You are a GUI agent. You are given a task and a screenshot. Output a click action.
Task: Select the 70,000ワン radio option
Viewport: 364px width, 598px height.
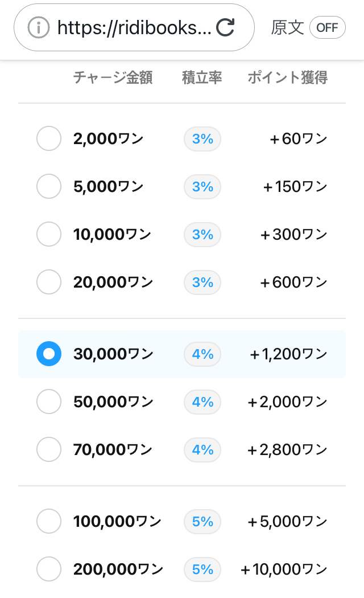pos(49,450)
